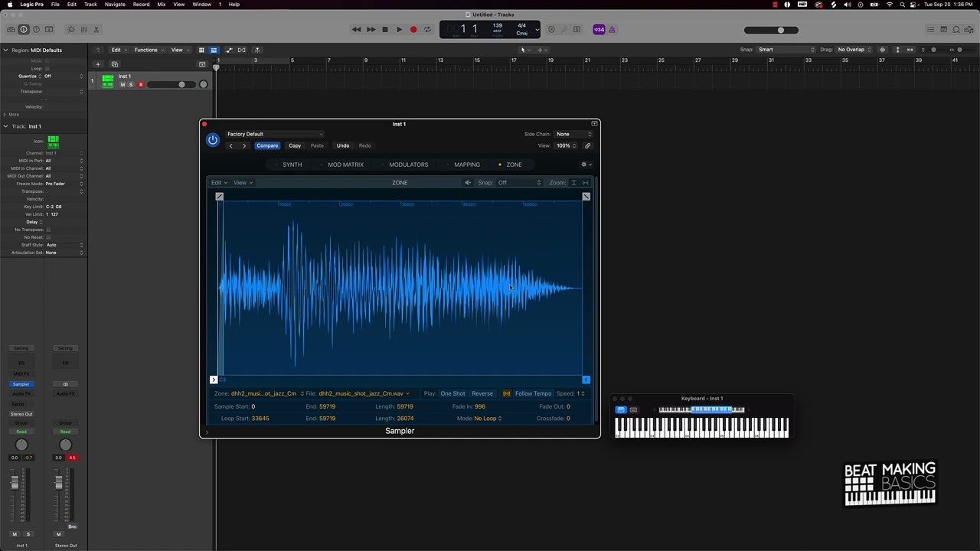This screenshot has width=980, height=551.
Task: Record-enable the Inst 1 track
Action: (x=140, y=85)
